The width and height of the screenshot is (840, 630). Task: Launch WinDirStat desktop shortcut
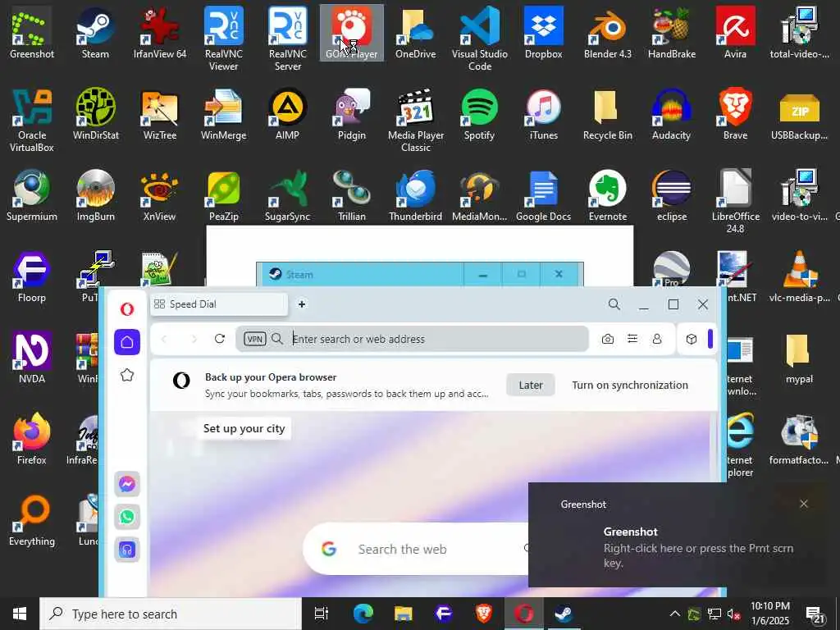pyautogui.click(x=95, y=113)
